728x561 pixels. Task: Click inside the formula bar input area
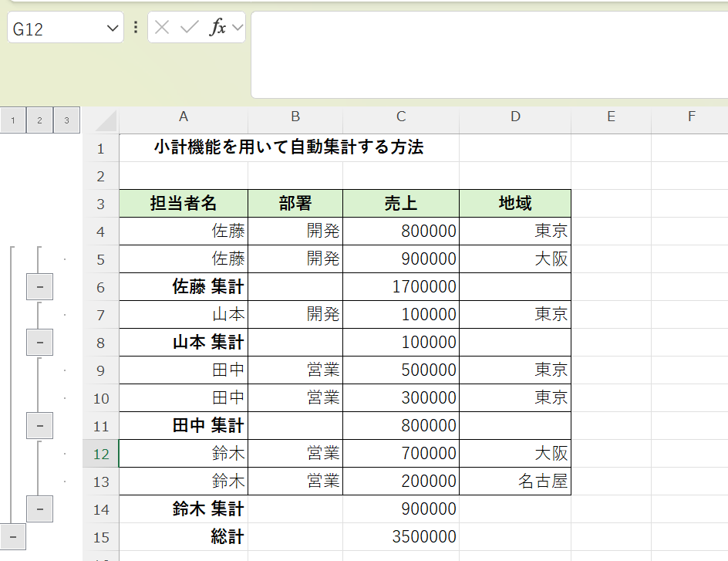pos(486,54)
